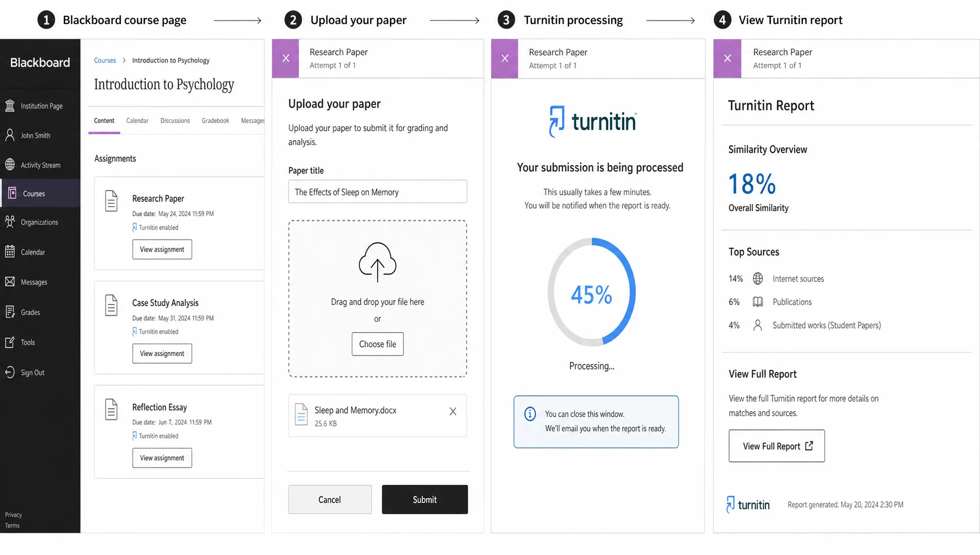
Task: Click Turnitin enabled icon under Research Paper
Action: (135, 228)
